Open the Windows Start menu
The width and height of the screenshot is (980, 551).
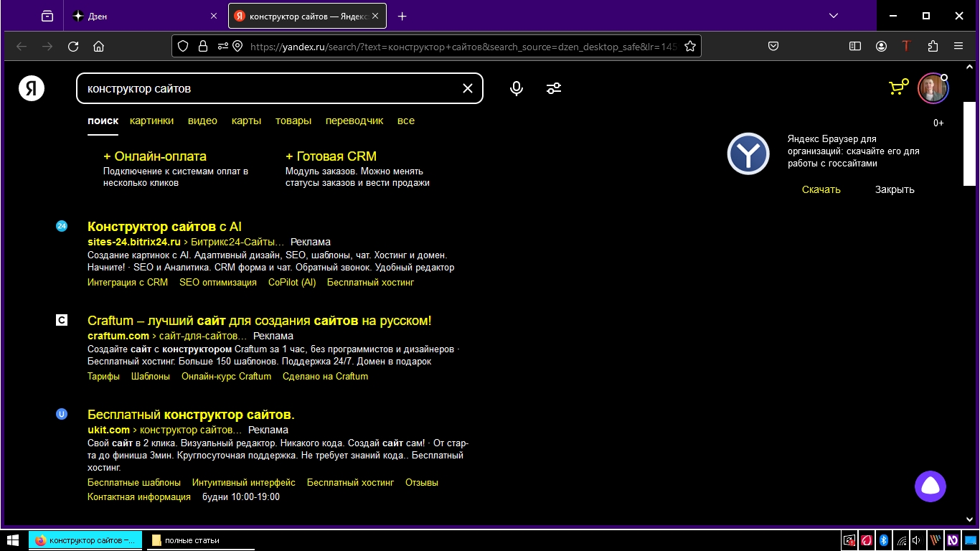(13, 540)
